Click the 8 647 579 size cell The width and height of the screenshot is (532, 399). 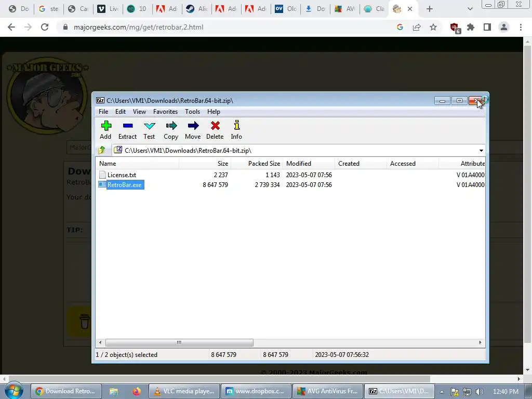click(215, 184)
